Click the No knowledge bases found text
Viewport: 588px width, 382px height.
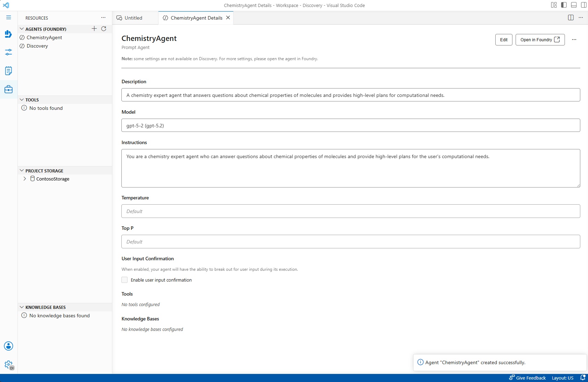point(59,316)
